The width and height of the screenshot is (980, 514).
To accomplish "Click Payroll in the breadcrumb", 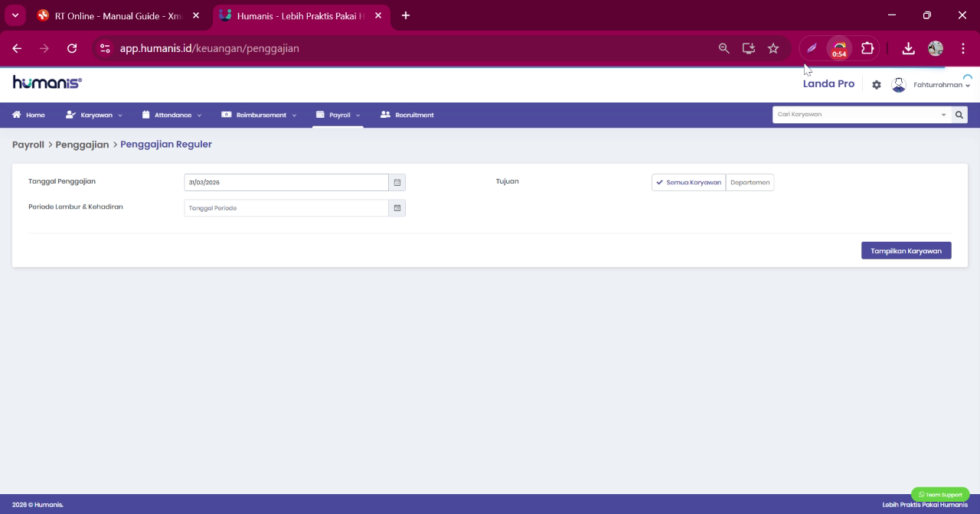I will (x=28, y=145).
